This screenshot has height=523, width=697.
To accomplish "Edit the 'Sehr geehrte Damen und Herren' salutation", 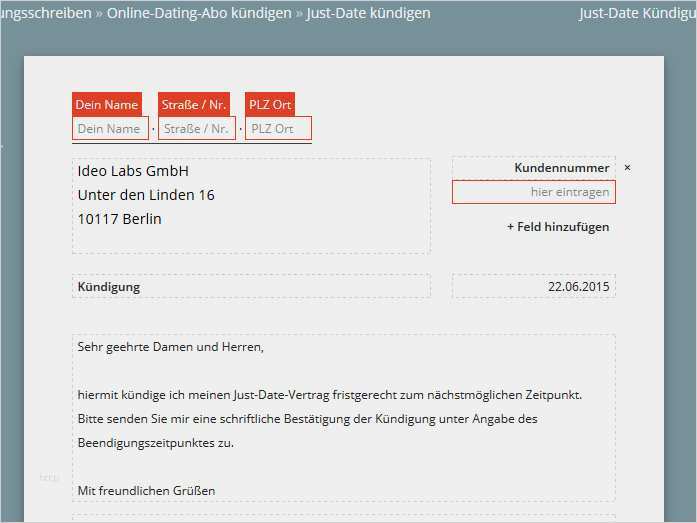I will click(x=170, y=348).
